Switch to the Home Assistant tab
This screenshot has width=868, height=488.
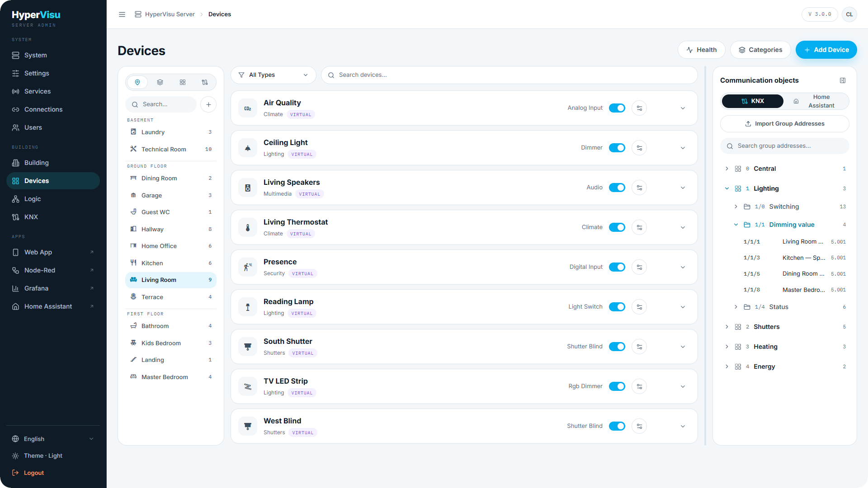pos(816,101)
